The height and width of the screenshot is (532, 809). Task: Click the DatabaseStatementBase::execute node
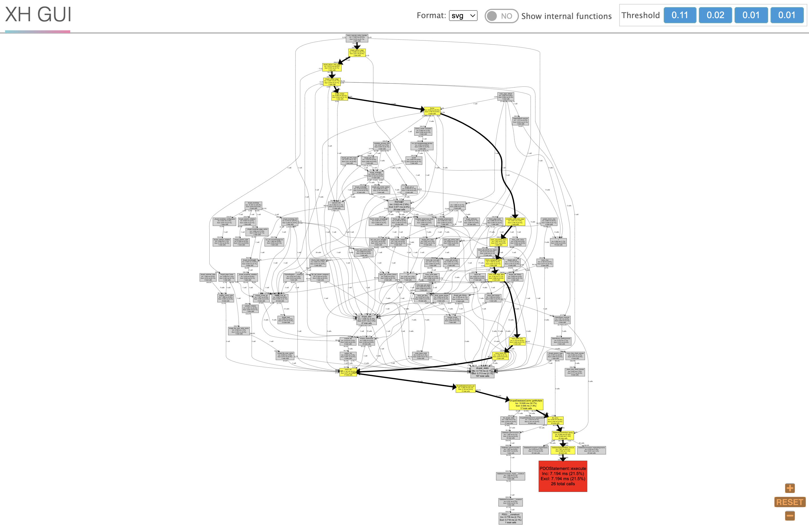coord(563,450)
